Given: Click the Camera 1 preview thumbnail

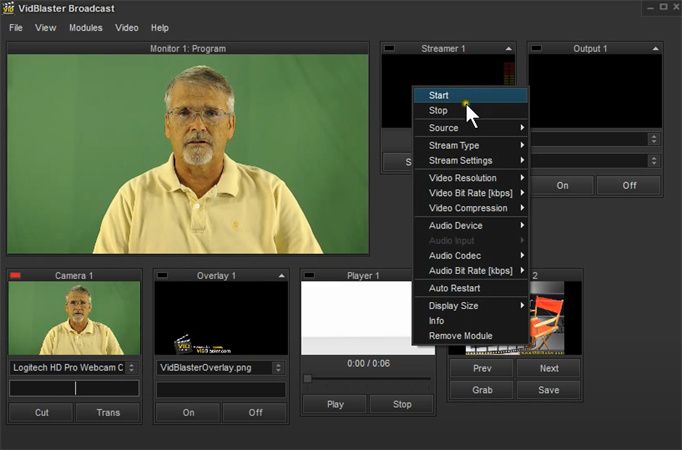Looking at the screenshot, I should (x=74, y=318).
